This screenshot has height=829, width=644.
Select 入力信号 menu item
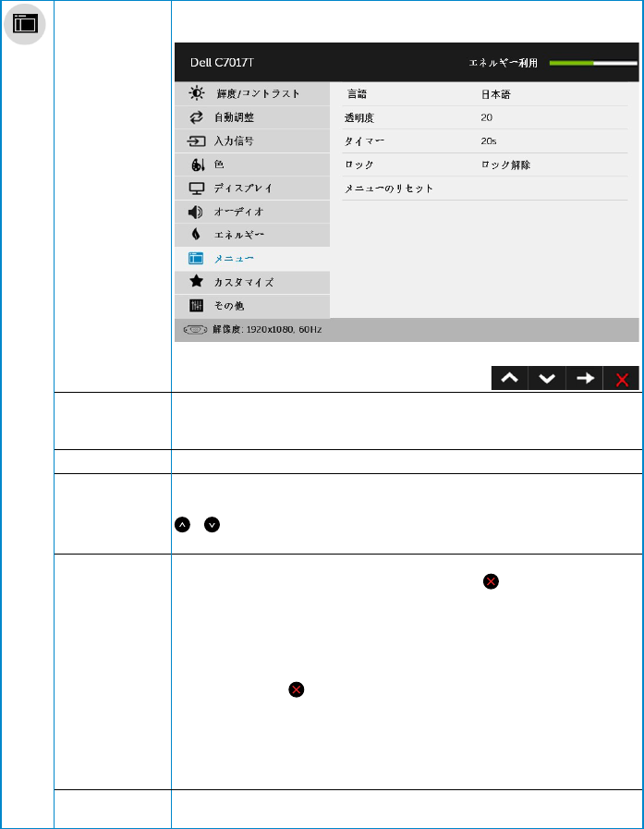coord(252,141)
